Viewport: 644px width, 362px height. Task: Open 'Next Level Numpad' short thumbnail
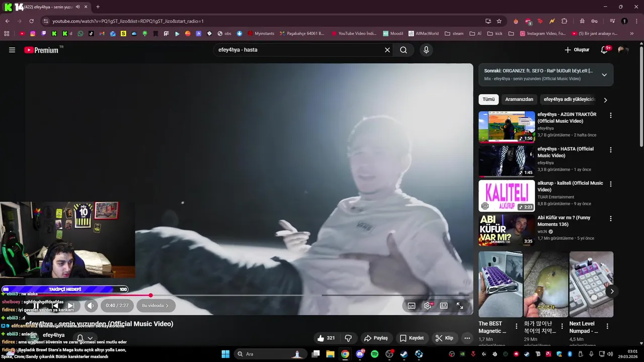[x=591, y=284]
